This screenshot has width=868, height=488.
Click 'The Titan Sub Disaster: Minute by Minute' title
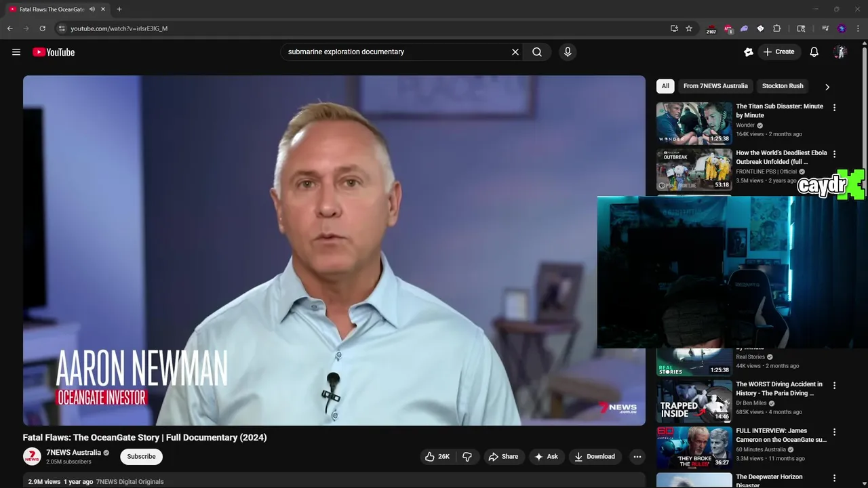click(780, 111)
